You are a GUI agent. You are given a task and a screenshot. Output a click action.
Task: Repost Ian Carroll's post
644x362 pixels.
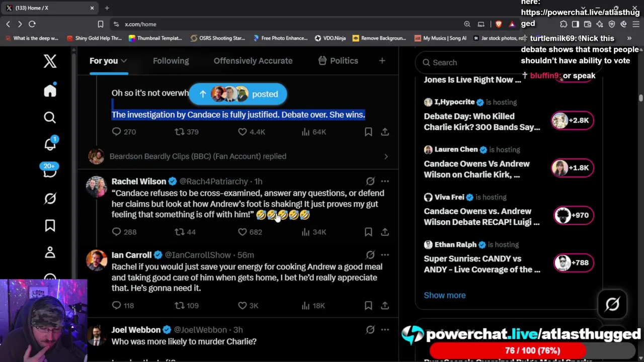tap(179, 305)
